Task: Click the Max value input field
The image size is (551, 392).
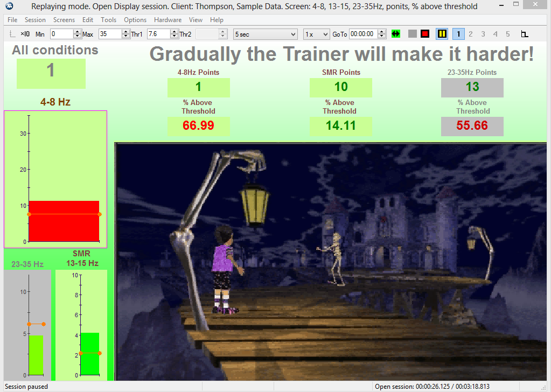Action: [110, 34]
